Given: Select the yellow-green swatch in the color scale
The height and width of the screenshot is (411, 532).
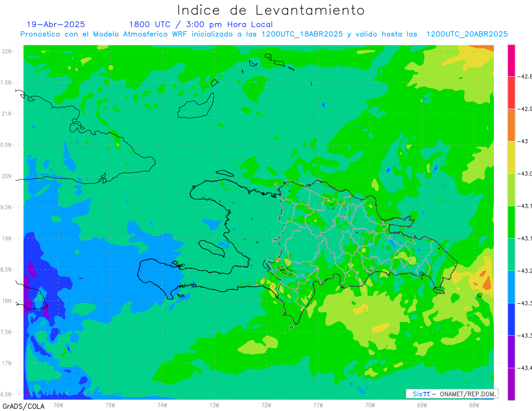Looking at the screenshot, I should 511,190.
